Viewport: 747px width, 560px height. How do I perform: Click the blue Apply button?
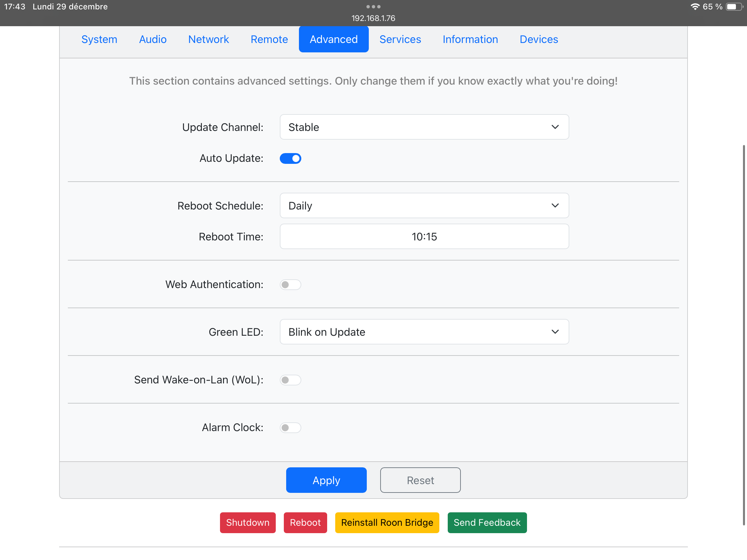coord(326,480)
